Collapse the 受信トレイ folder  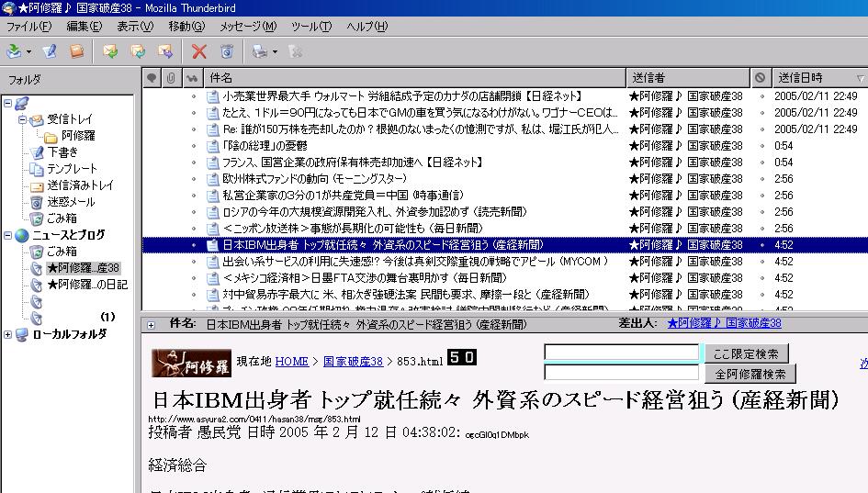22,119
